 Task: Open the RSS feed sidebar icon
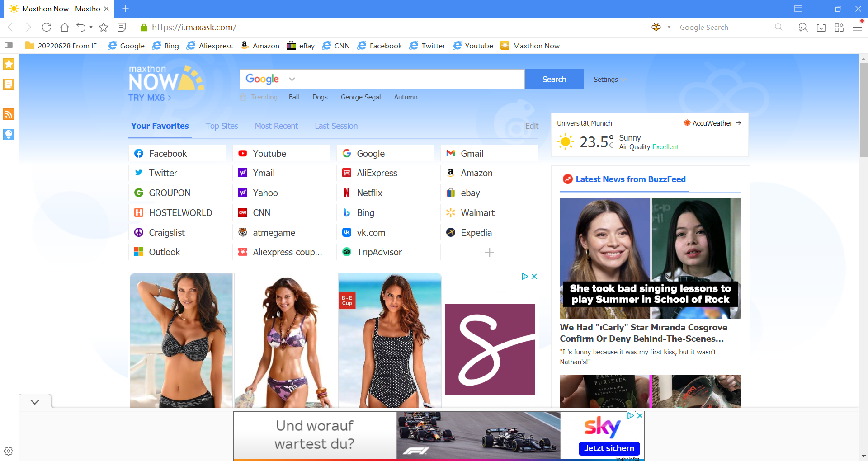tap(9, 114)
